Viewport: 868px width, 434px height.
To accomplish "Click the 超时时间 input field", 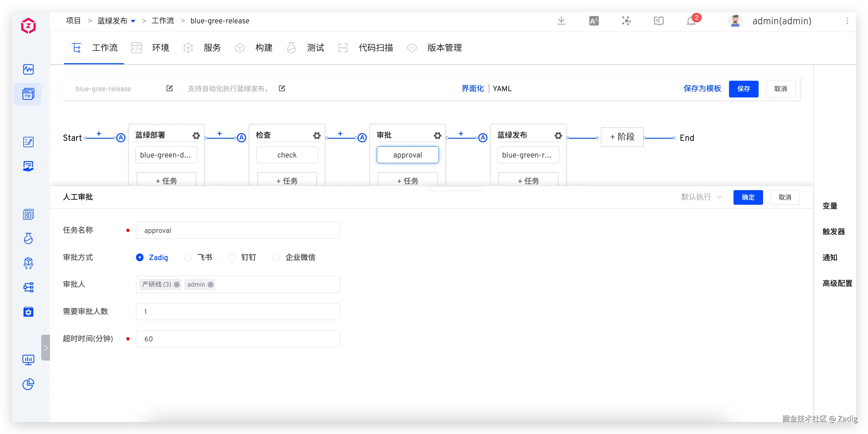I will 238,339.
